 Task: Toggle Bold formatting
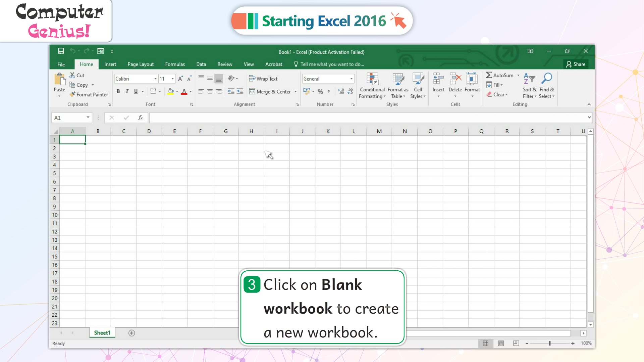pos(118,91)
